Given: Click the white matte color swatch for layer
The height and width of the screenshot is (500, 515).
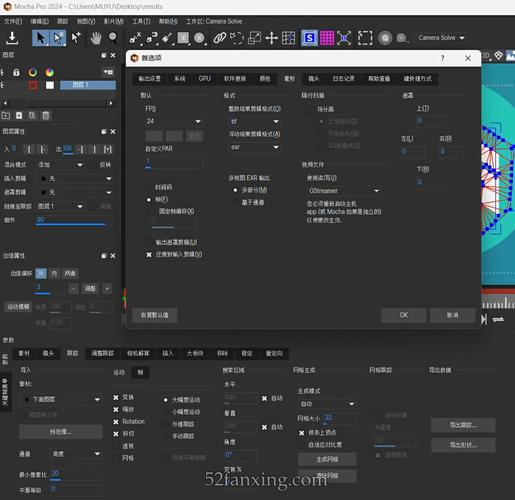Looking at the screenshot, I should click(x=50, y=85).
